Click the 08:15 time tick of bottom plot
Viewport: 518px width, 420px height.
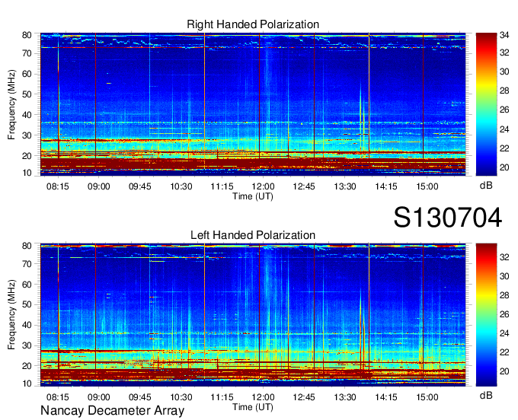point(58,397)
